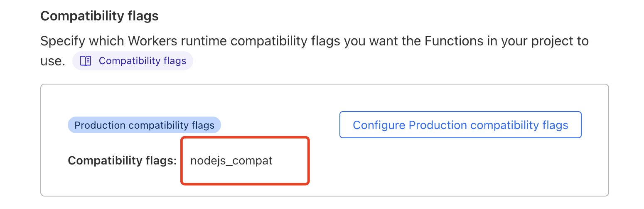Click the Compatibility flags section heading
This screenshot has width=644, height=209.
pyautogui.click(x=99, y=16)
